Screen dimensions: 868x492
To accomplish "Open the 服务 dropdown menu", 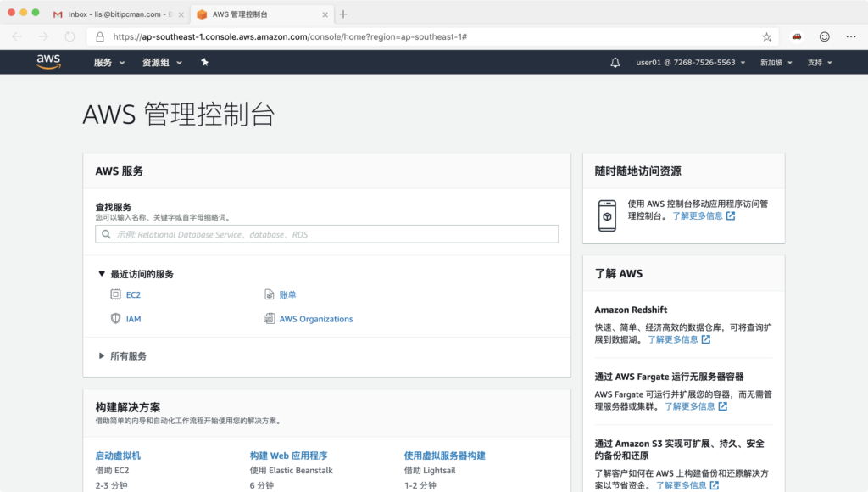I will (x=109, y=63).
